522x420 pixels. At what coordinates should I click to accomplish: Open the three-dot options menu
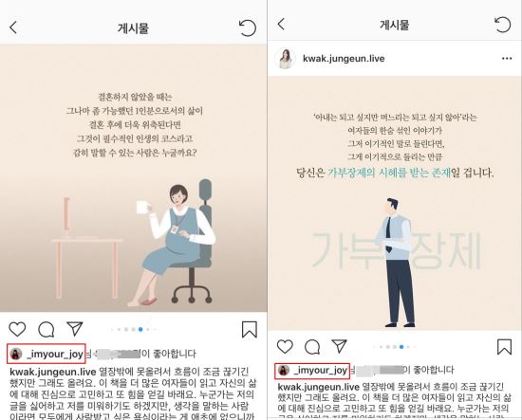[507, 59]
